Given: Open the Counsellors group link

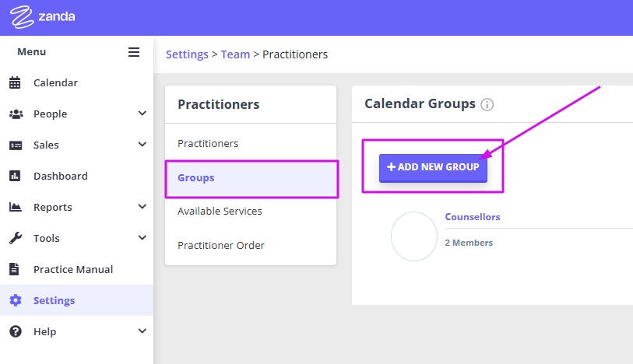Looking at the screenshot, I should coord(473,217).
